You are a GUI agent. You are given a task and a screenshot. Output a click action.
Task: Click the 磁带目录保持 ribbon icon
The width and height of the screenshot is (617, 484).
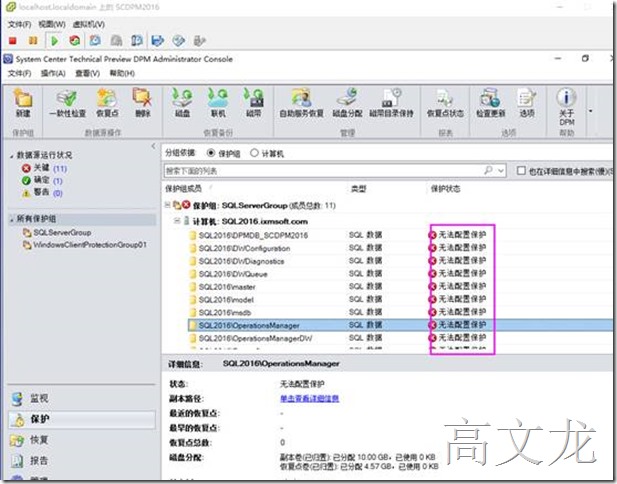click(x=391, y=103)
